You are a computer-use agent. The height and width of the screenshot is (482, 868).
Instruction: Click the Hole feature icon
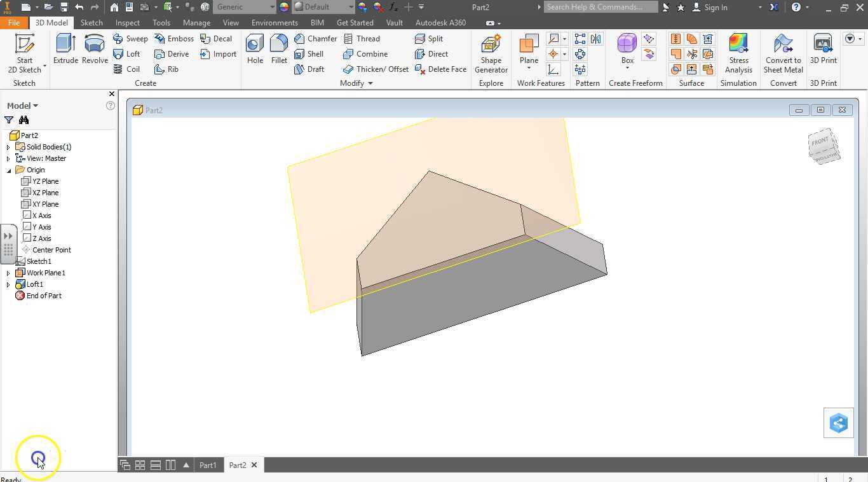pyautogui.click(x=255, y=50)
